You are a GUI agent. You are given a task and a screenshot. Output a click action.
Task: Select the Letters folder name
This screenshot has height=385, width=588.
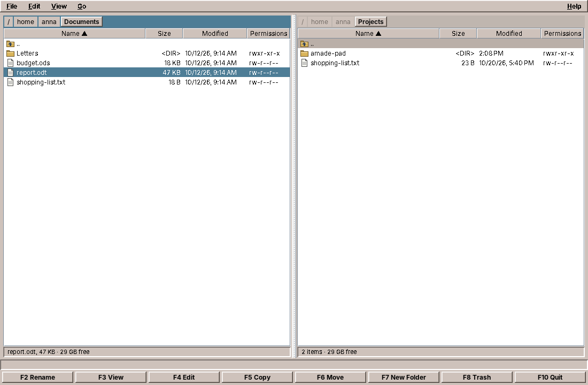[27, 53]
